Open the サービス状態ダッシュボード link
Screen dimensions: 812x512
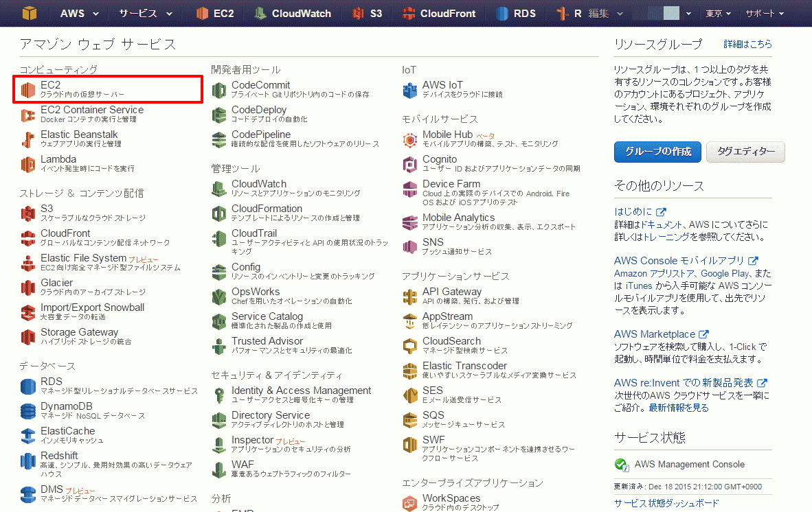(666, 503)
